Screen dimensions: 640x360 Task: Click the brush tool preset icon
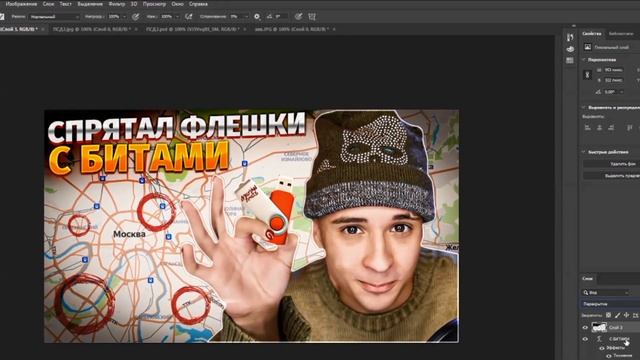point(2,17)
